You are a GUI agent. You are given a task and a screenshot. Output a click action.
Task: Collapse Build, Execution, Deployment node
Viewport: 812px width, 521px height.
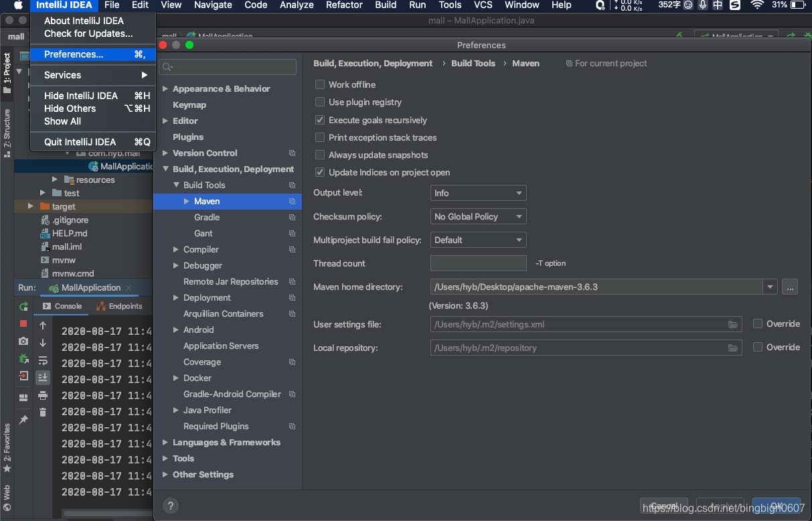pyautogui.click(x=165, y=169)
